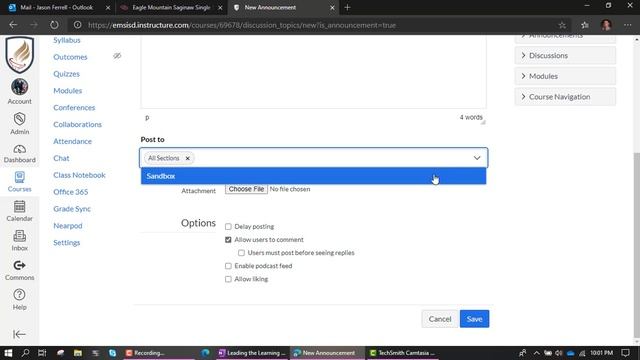640x360 pixels.
Task: Open Nearpod link
Action: click(68, 226)
